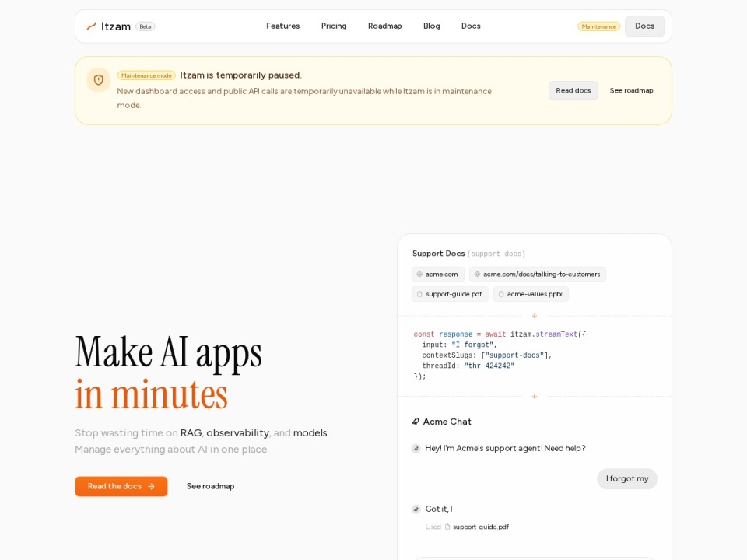This screenshot has height=560, width=747.
Task: Click 'Itzam is temporarily paused.' heading
Action: tap(240, 75)
